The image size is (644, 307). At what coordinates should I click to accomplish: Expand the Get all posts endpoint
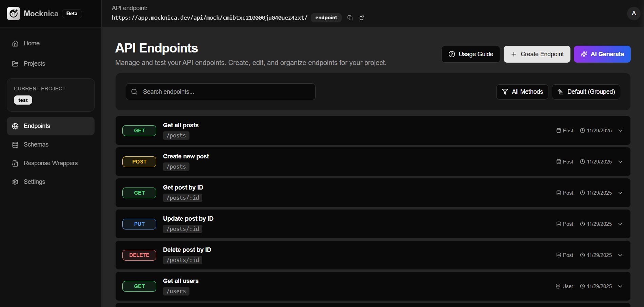(620, 131)
